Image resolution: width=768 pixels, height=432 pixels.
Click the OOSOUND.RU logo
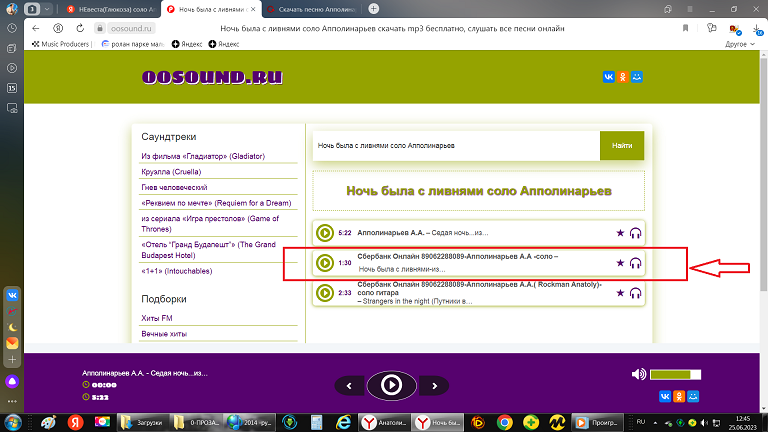pyautogui.click(x=212, y=77)
